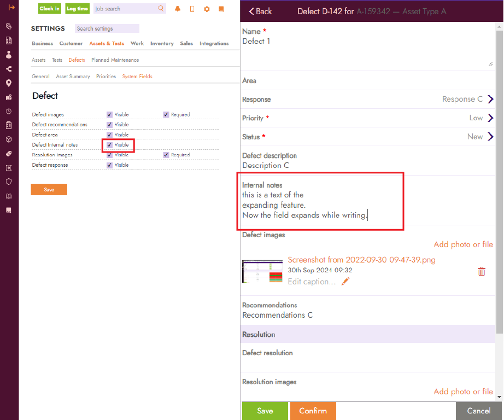This screenshot has height=420, width=504.
Task: Save the Defect system field settings
Action: pos(49,189)
